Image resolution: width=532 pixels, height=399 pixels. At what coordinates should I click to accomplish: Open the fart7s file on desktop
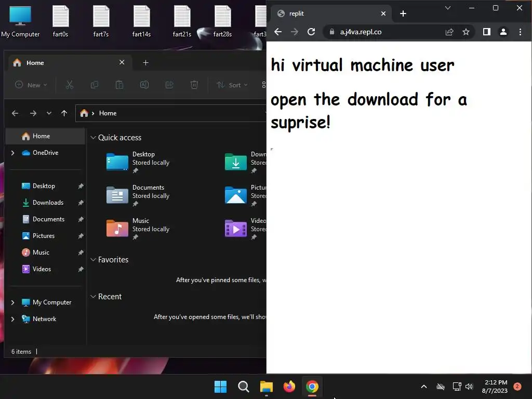click(101, 21)
